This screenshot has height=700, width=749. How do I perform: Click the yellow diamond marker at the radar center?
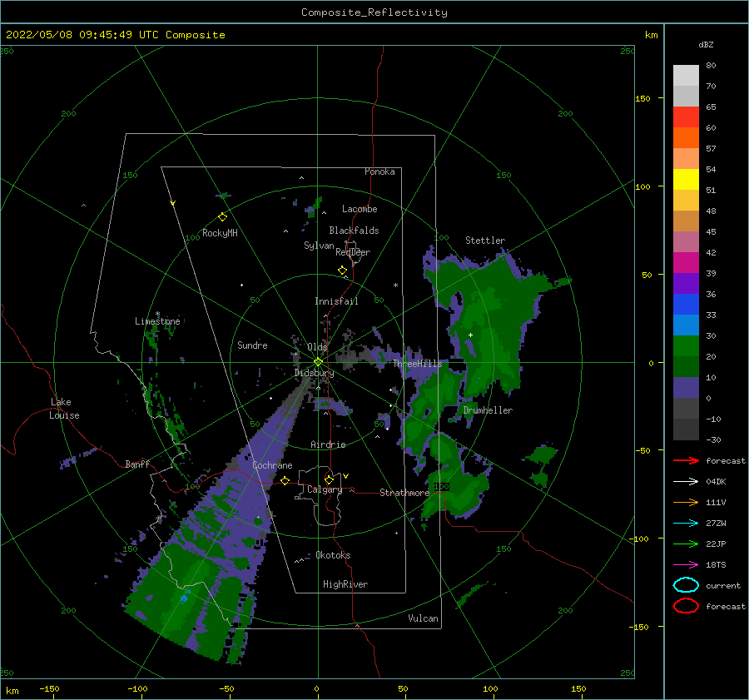318,362
